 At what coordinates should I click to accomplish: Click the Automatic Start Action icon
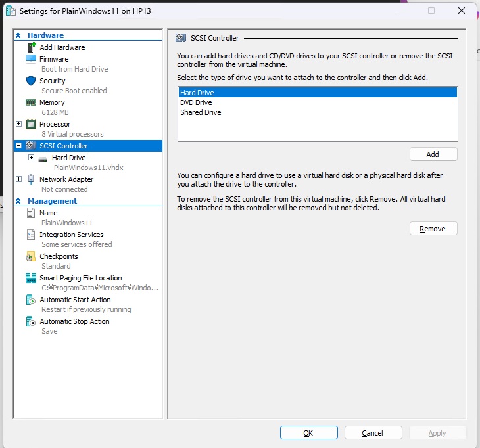click(31, 300)
